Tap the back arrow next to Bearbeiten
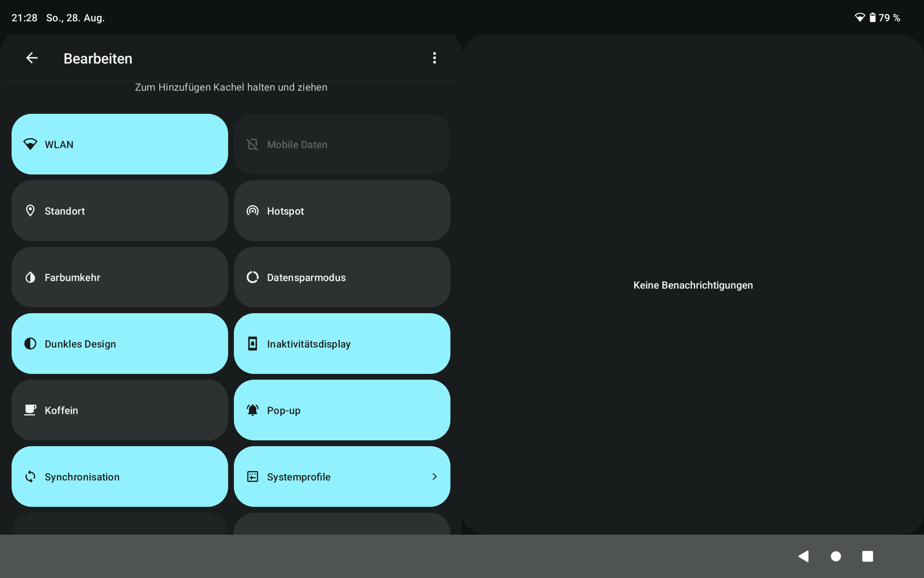 (32, 58)
